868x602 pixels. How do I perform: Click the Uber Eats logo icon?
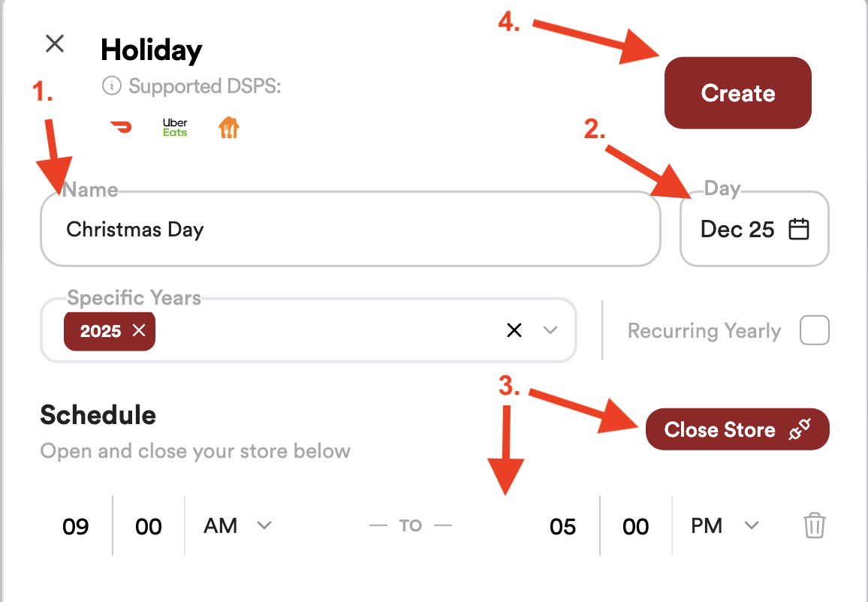[x=175, y=128]
